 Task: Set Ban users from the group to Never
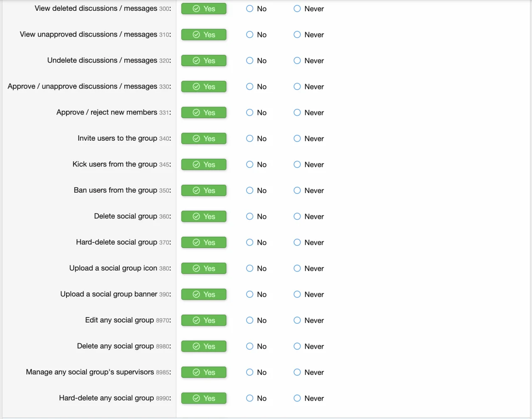click(x=297, y=191)
